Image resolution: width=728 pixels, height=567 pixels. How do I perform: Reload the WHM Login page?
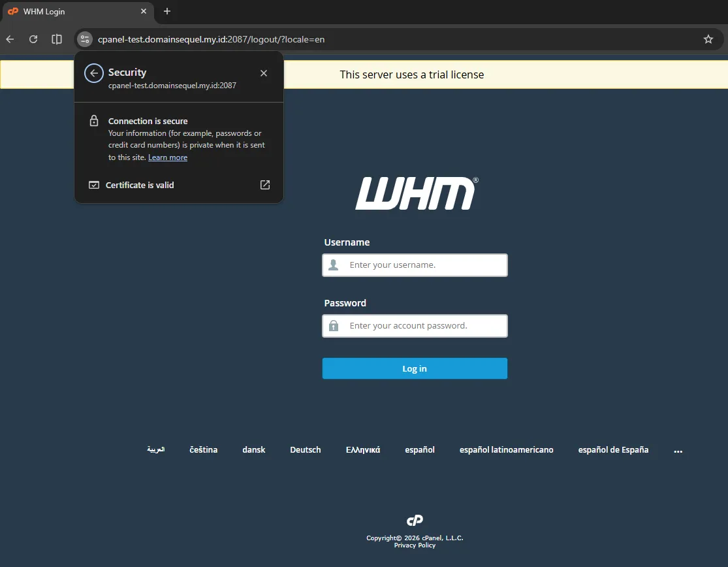click(x=33, y=39)
